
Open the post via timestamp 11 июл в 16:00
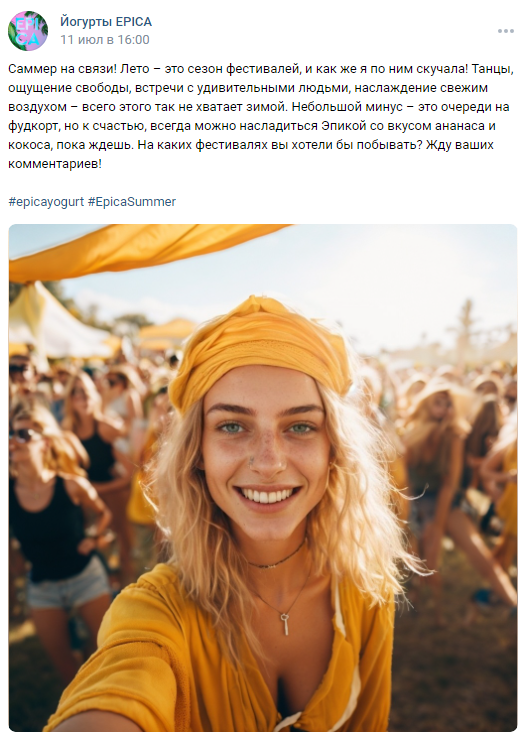point(104,40)
